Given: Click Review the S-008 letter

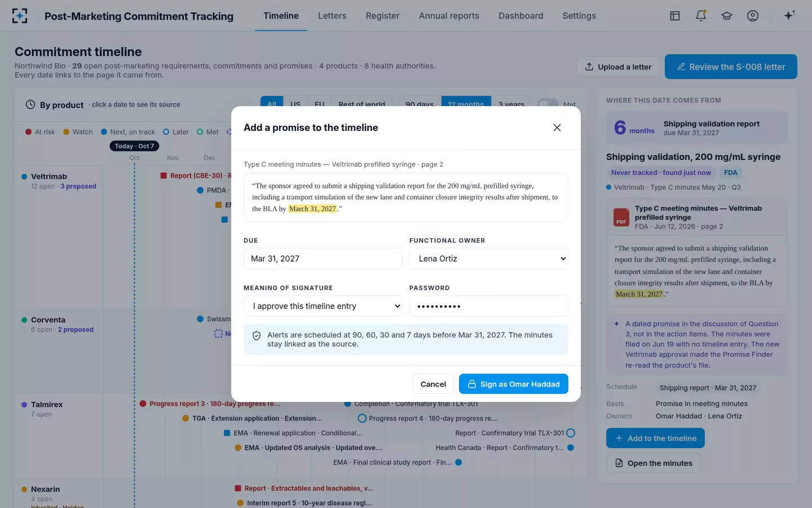Looking at the screenshot, I should pos(731,67).
